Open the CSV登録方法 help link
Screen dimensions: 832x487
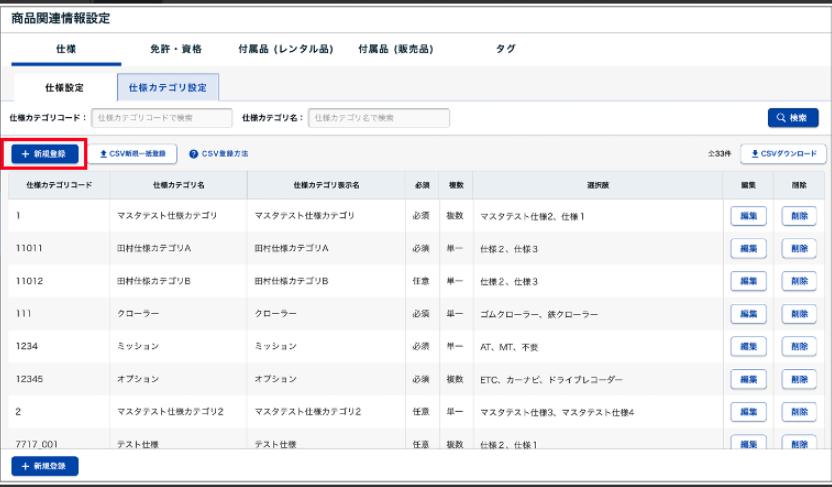tap(218, 154)
